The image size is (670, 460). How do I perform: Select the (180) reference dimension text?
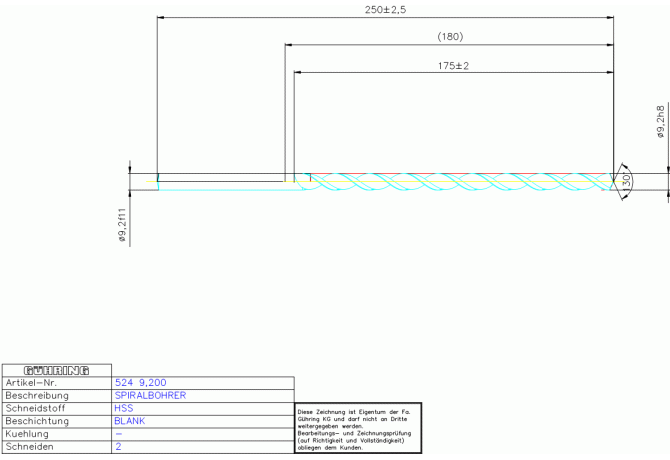tap(450, 37)
